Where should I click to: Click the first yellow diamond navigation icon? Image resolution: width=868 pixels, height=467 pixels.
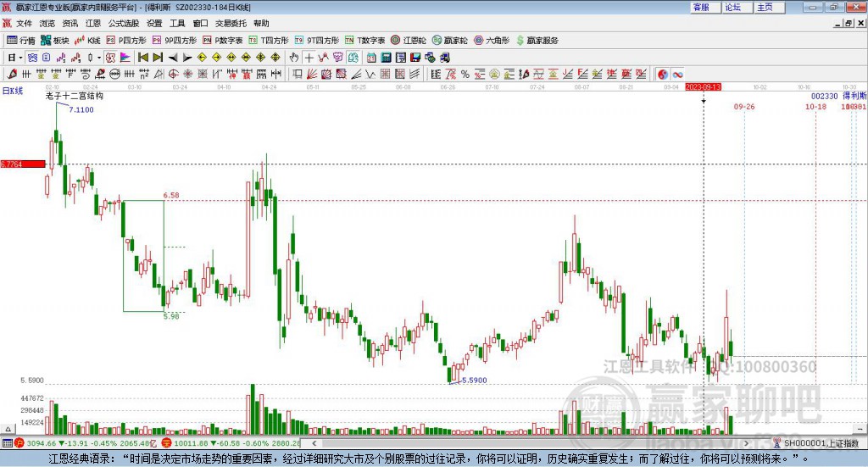coord(202,58)
